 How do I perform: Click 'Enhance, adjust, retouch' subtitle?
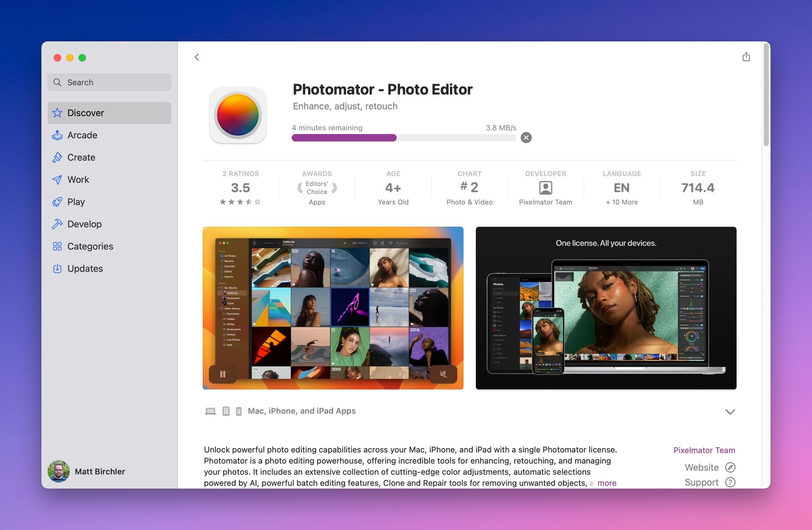pyautogui.click(x=345, y=106)
